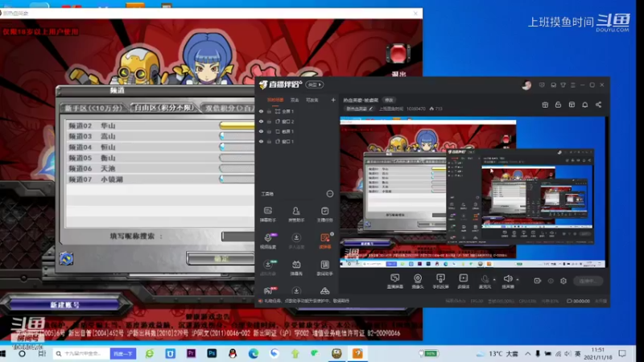This screenshot has height=362, width=644.
Task: Open QQ penguin icon in taskbar
Action: 233,353
